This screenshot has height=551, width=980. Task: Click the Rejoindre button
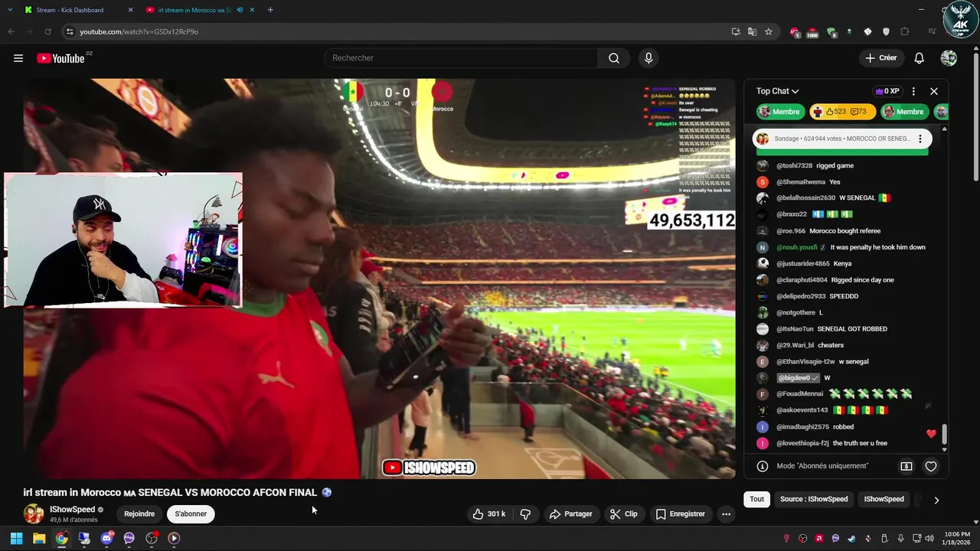(x=139, y=514)
